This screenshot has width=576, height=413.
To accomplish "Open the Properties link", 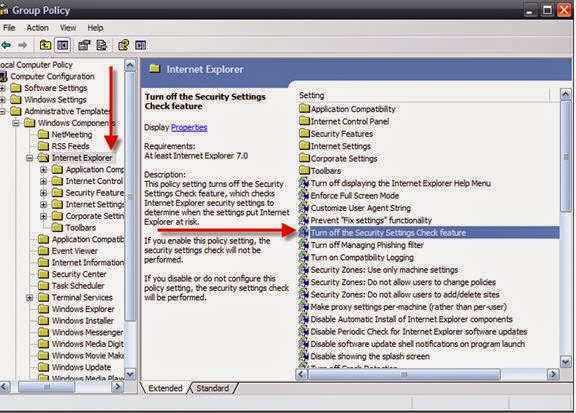I will (x=189, y=127).
